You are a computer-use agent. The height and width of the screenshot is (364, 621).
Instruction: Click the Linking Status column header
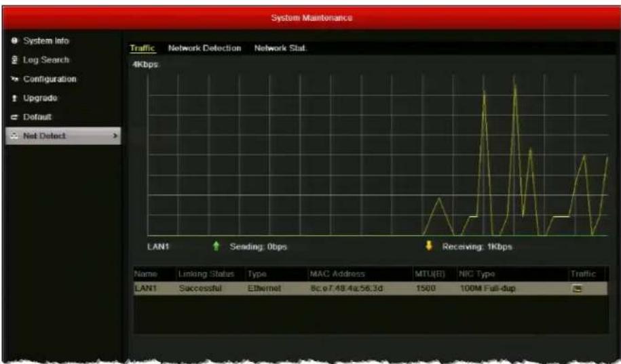click(206, 274)
